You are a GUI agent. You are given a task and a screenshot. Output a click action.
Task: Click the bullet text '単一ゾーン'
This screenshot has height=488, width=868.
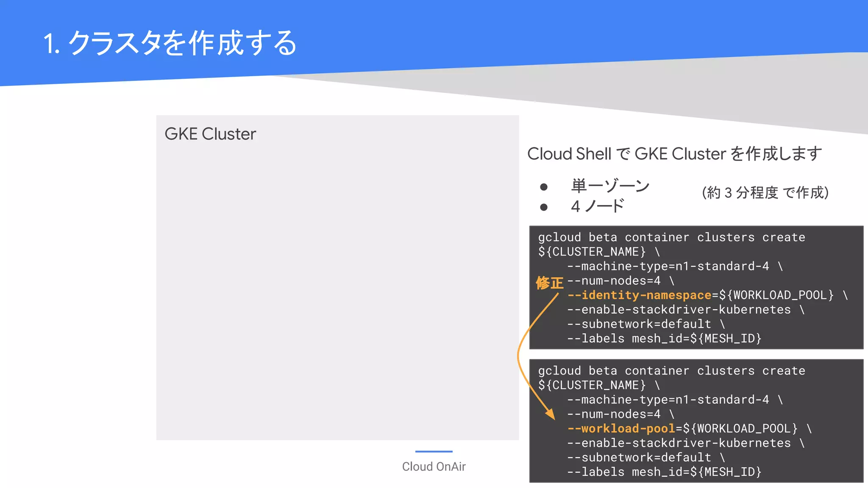[610, 186]
